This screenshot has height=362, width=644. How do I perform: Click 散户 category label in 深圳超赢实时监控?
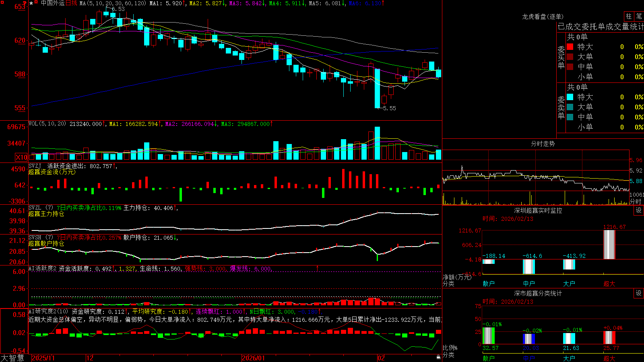click(x=489, y=284)
